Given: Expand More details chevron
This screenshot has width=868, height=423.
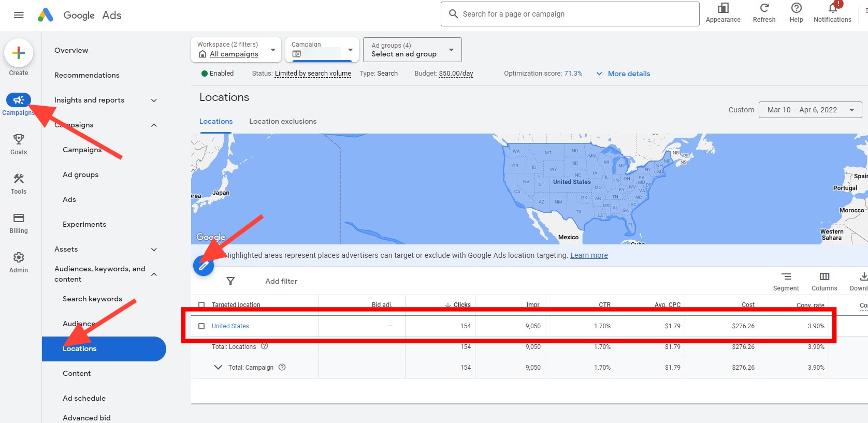Looking at the screenshot, I should 599,74.
